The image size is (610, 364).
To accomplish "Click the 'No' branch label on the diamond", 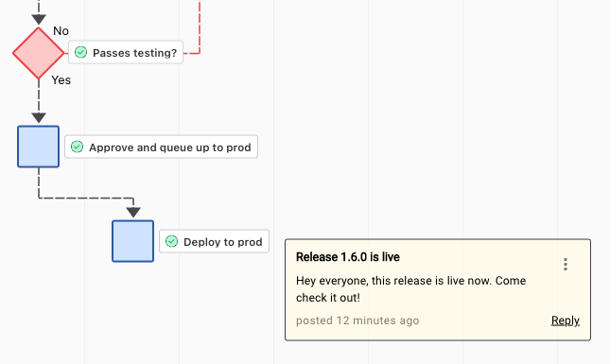I will point(61,31).
